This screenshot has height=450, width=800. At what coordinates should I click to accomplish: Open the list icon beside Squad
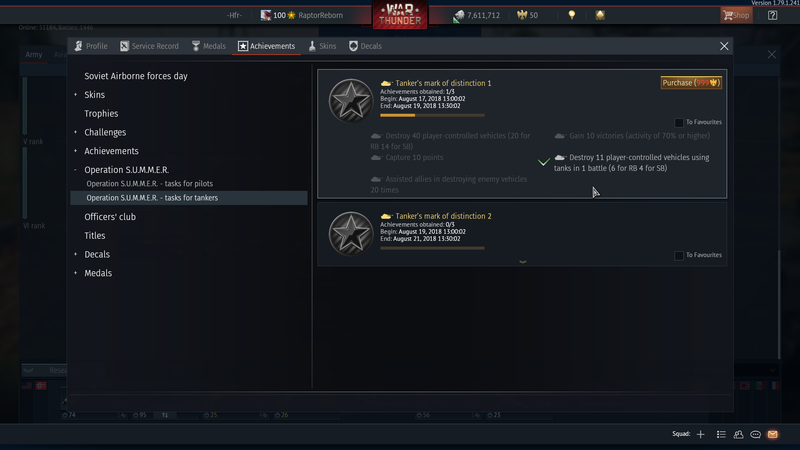point(721,434)
